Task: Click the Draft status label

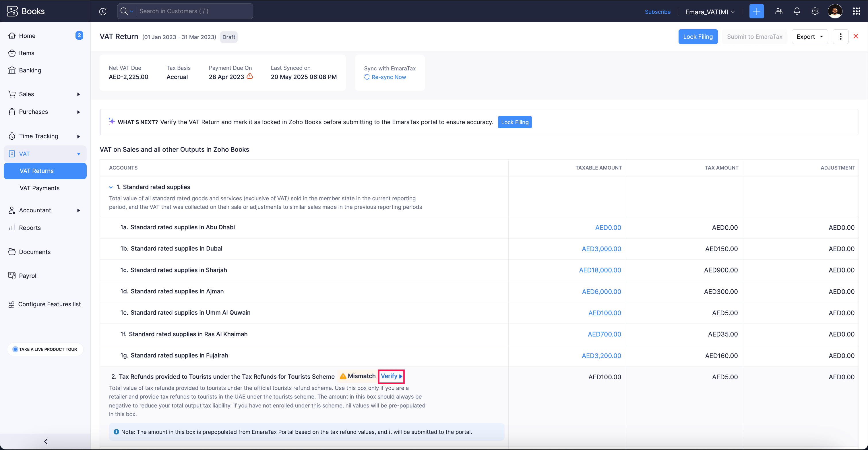Action: [229, 37]
